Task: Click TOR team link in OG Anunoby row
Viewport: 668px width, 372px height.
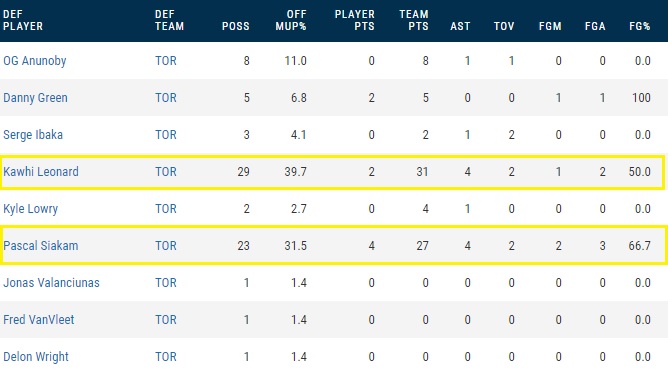Action: tap(166, 61)
